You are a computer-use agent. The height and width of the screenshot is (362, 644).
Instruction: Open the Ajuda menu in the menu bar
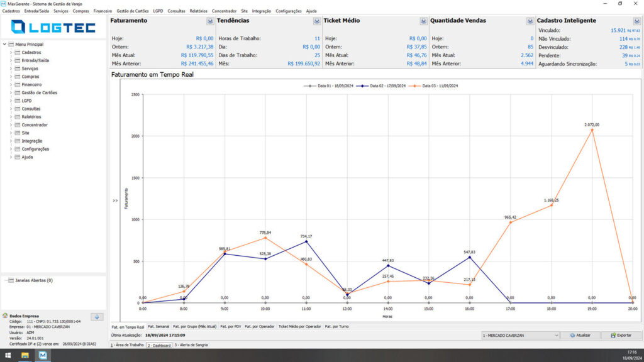[311, 11]
